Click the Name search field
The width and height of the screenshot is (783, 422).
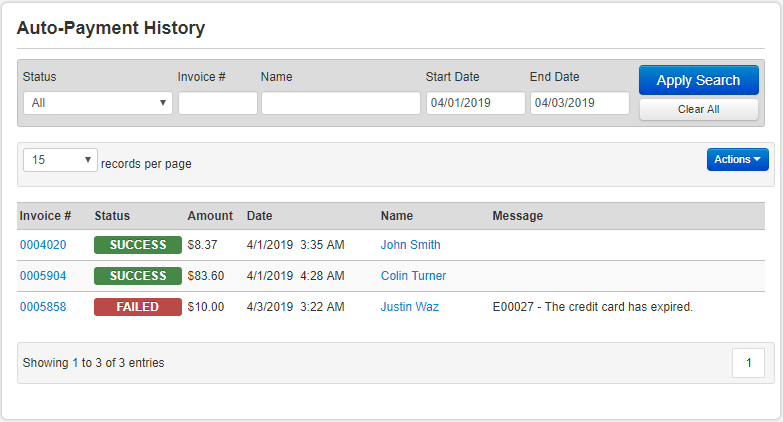[340, 103]
